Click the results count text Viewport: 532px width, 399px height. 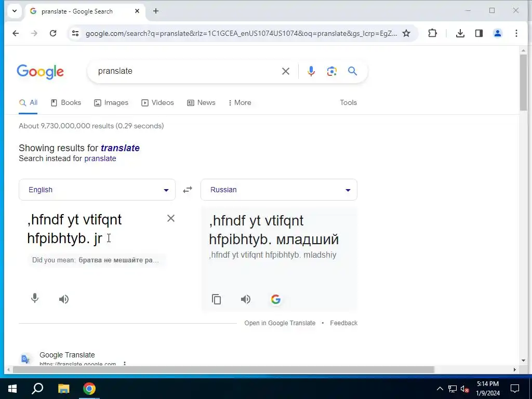[x=91, y=126]
